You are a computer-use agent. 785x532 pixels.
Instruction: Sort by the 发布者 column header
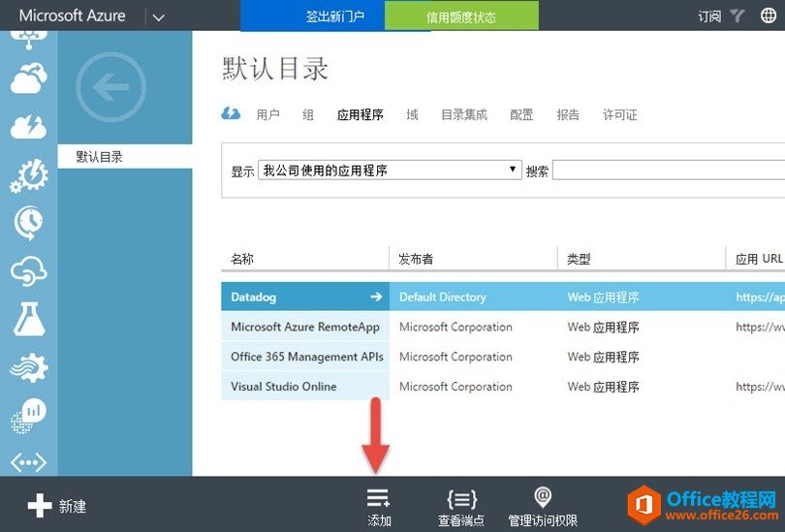point(416,259)
